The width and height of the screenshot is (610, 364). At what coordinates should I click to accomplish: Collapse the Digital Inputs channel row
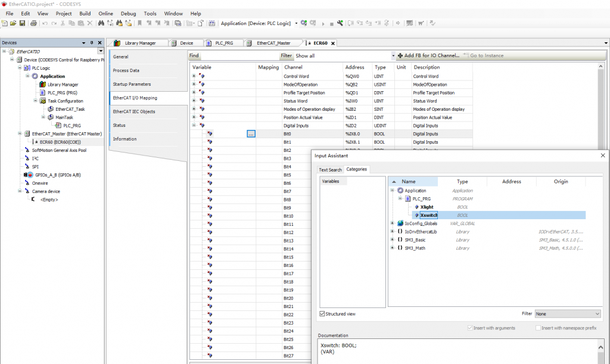(x=194, y=125)
